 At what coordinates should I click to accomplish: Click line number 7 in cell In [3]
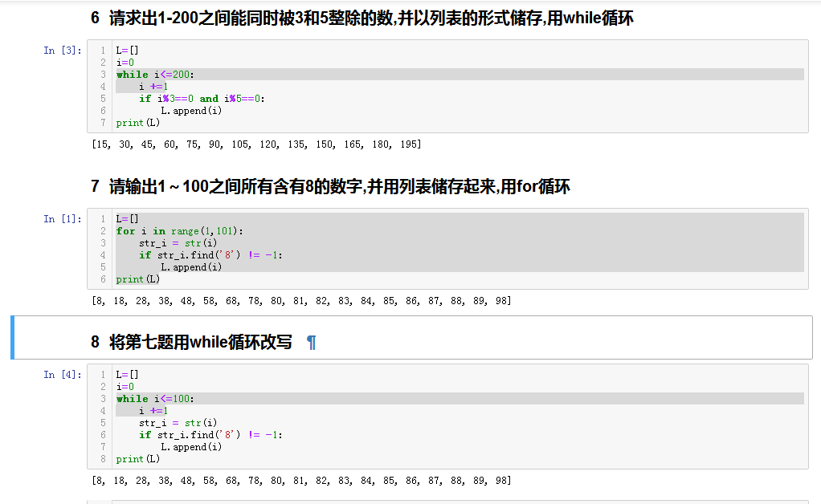pyautogui.click(x=103, y=122)
